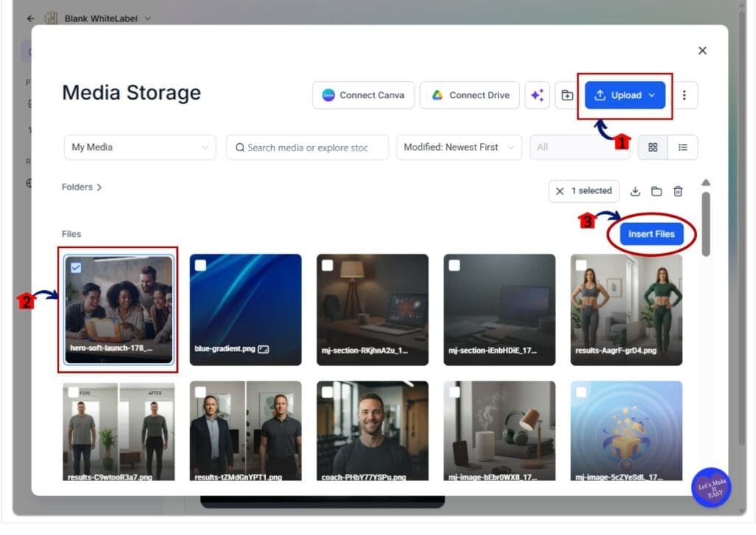
Task: Check the mj-section-RKjhnA2u image checkbox
Action: click(327, 265)
